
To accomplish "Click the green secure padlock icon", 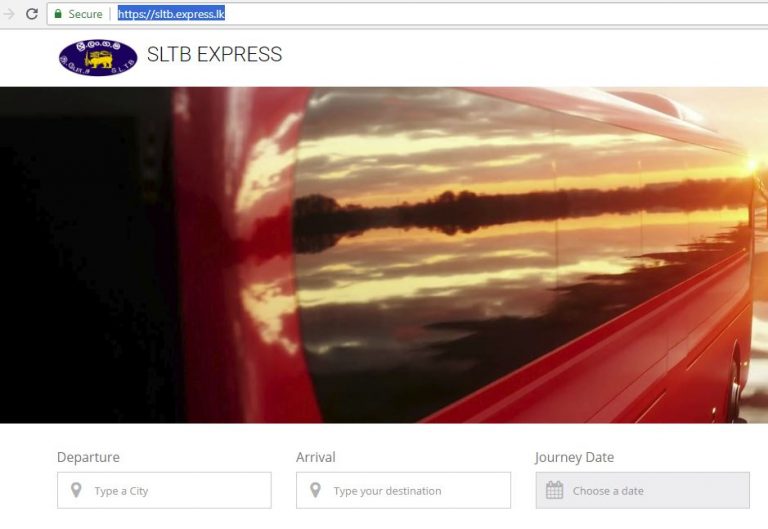I will click(x=58, y=14).
